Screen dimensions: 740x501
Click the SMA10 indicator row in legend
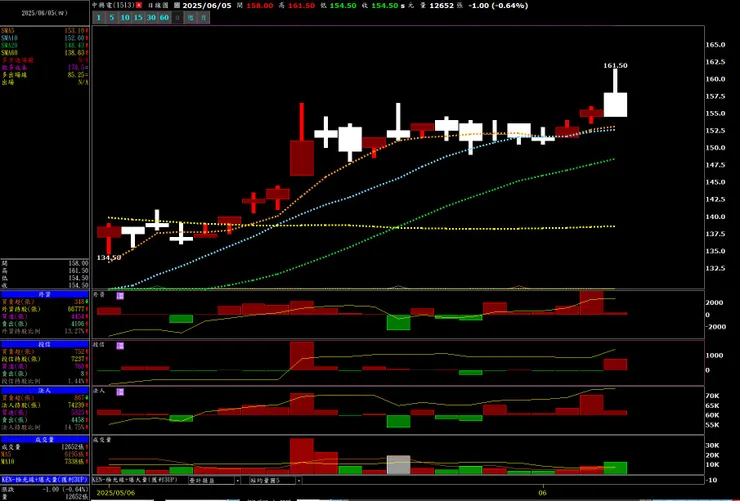click(x=44, y=38)
